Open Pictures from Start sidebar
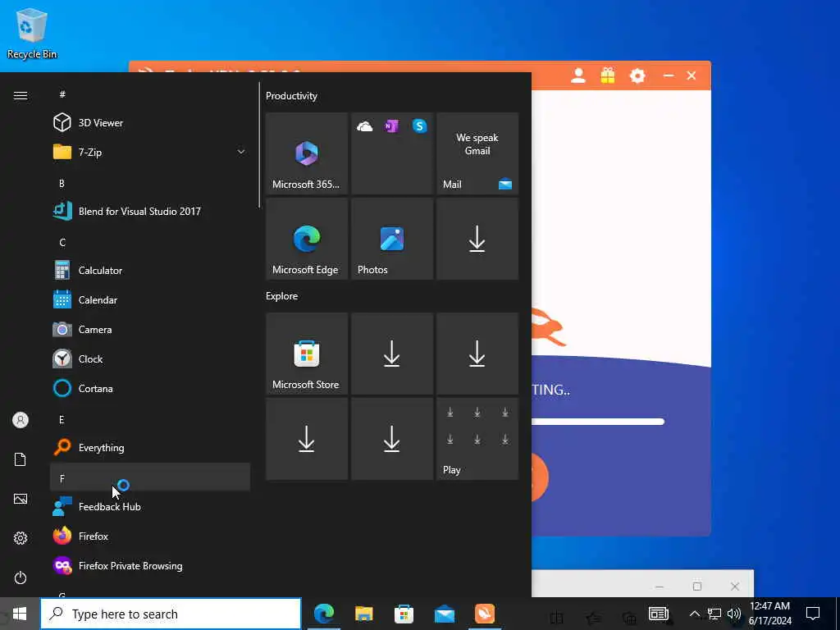 tap(21, 499)
